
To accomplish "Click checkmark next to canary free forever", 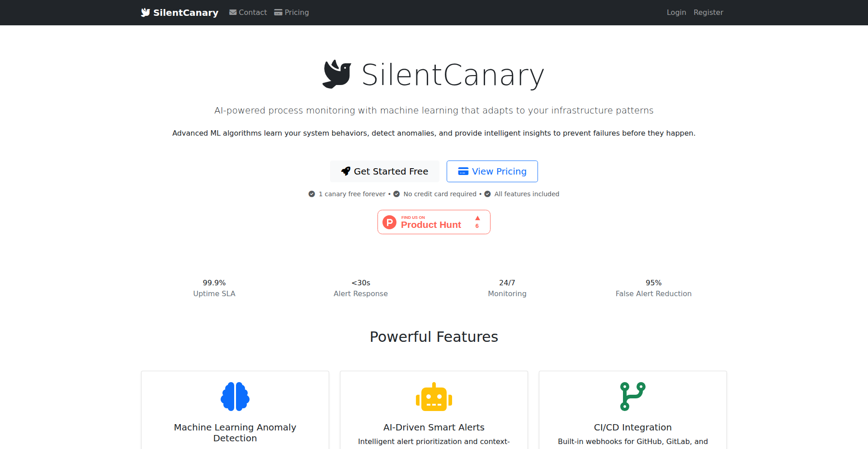I will point(312,194).
